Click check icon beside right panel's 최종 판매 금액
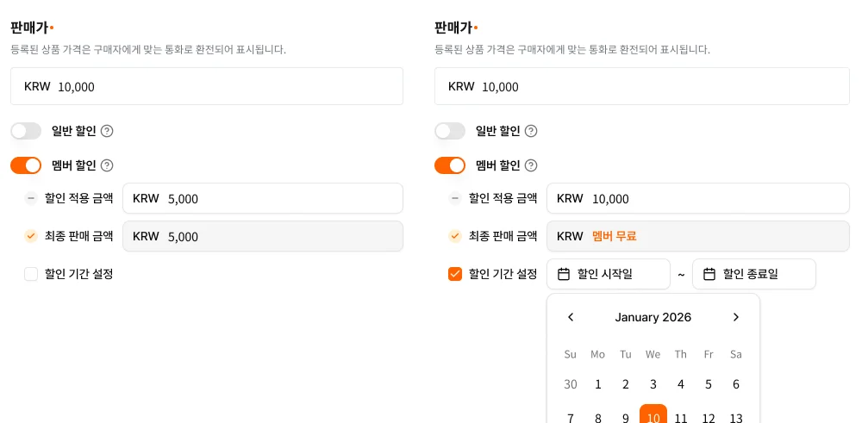The height and width of the screenshot is (423, 868). click(x=455, y=236)
